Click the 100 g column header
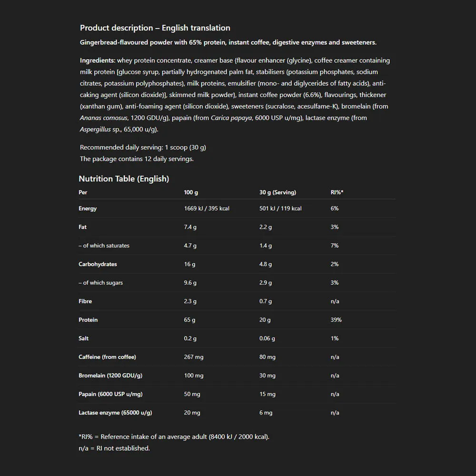Screen dimensions: 476x476 [x=191, y=192]
